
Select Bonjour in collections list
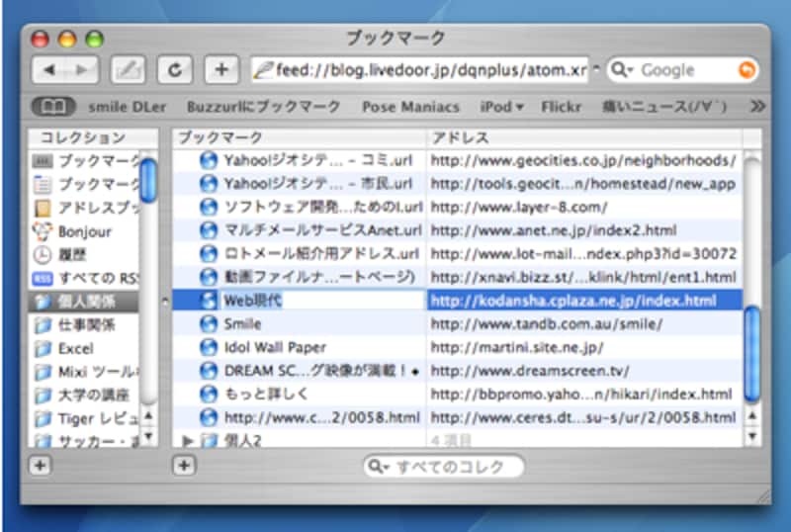[x=84, y=231]
